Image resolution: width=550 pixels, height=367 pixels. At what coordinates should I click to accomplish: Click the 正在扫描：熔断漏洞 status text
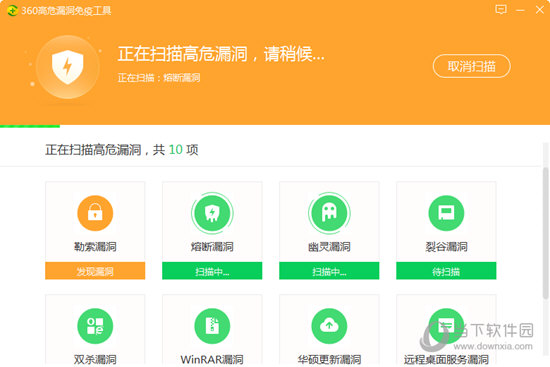(x=159, y=78)
